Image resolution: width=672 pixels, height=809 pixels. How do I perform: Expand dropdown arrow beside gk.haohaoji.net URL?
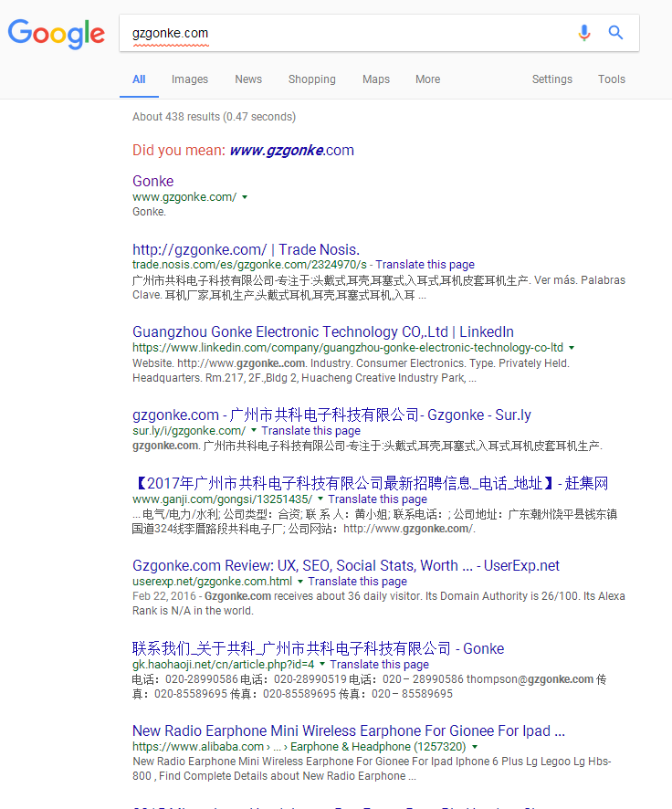(x=322, y=664)
